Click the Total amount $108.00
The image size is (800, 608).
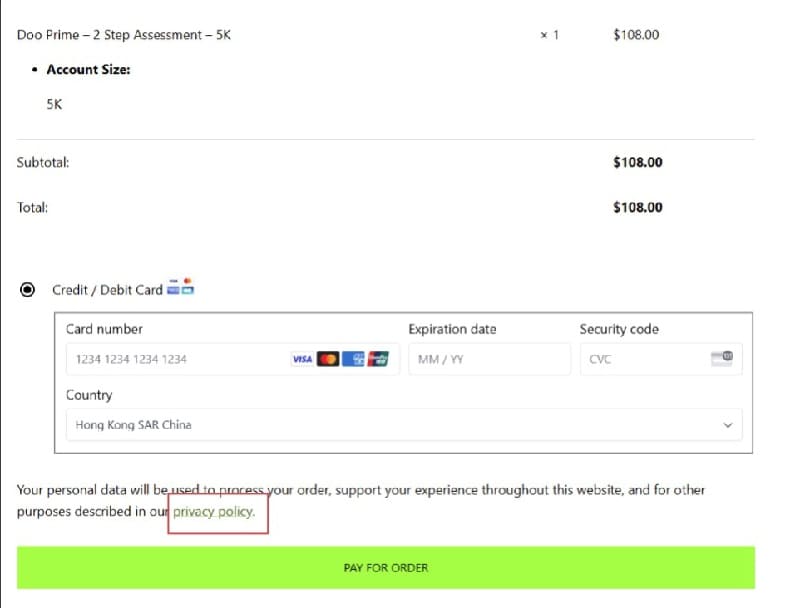638,208
